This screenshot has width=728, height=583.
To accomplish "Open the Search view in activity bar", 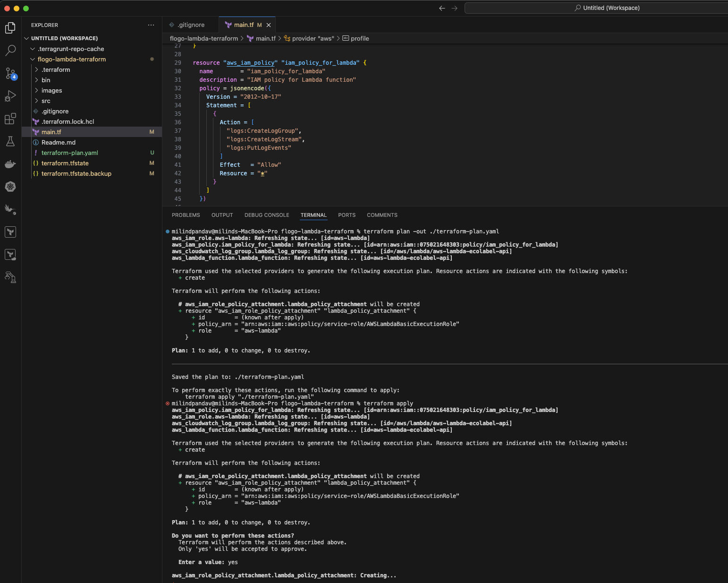I will tap(10, 50).
